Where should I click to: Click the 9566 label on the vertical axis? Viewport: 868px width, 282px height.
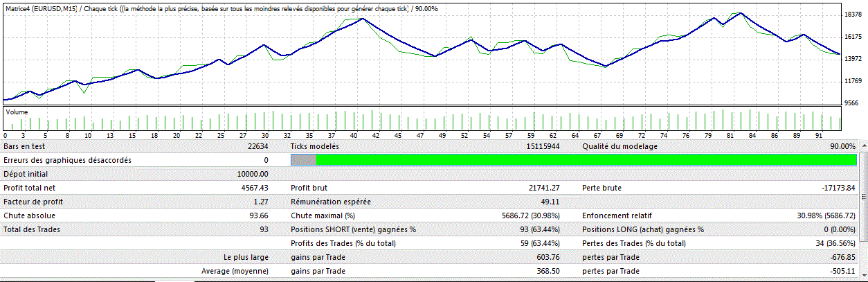pos(852,103)
